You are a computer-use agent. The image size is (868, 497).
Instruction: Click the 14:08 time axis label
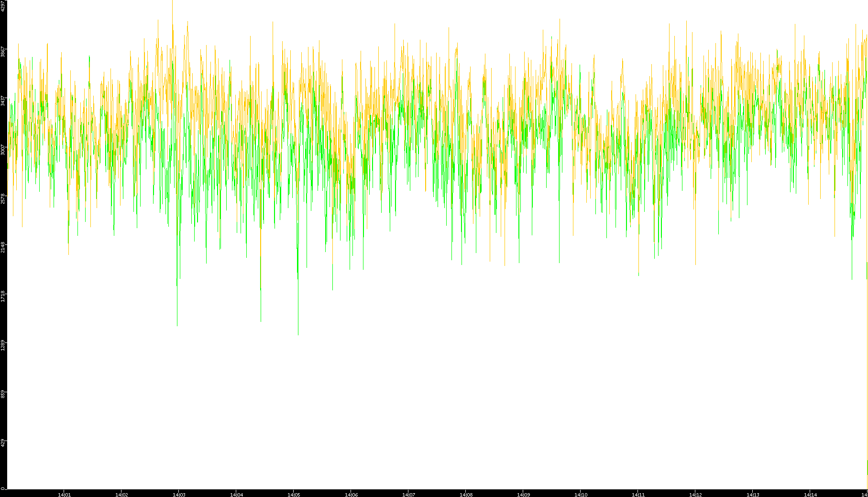point(466,495)
